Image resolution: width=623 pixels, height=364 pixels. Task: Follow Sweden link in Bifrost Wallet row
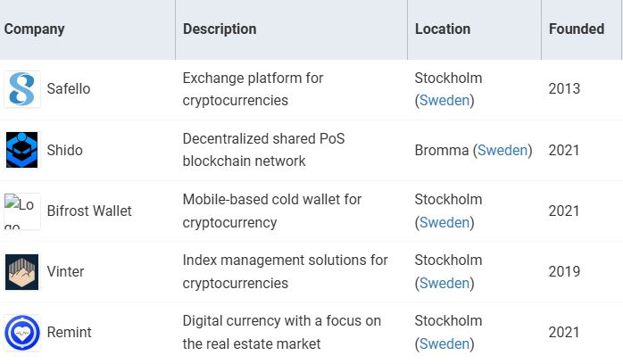point(444,222)
